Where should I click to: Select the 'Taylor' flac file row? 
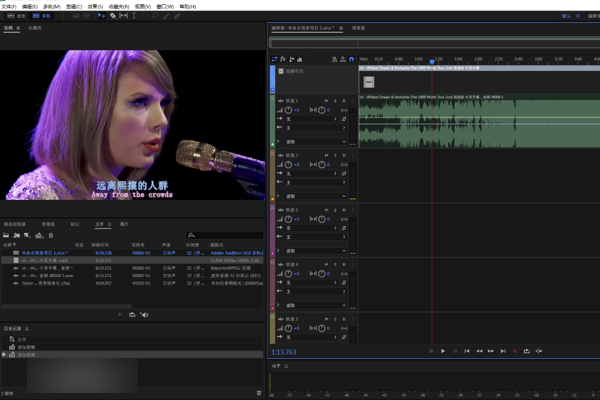(132, 283)
